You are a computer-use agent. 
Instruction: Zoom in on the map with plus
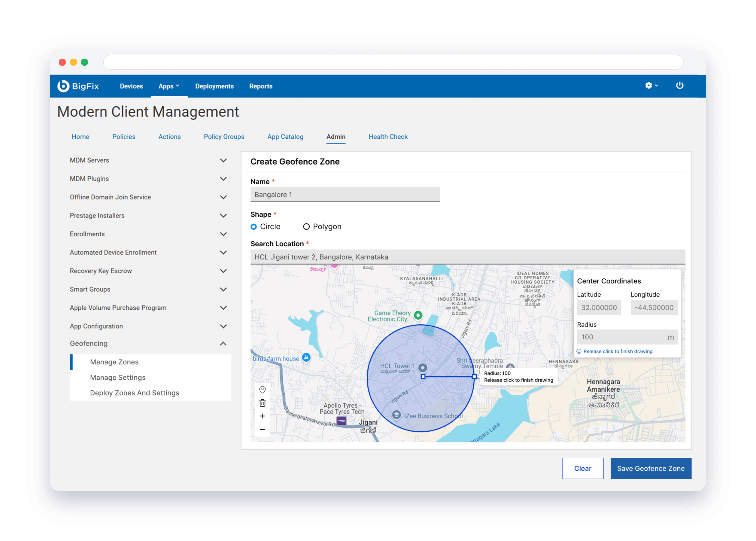click(262, 416)
